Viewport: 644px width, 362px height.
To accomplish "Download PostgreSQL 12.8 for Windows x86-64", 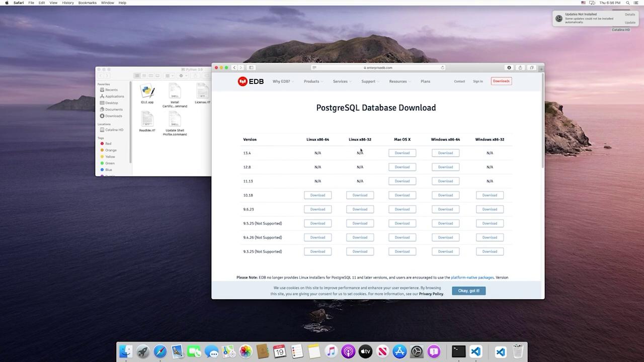I will [445, 167].
